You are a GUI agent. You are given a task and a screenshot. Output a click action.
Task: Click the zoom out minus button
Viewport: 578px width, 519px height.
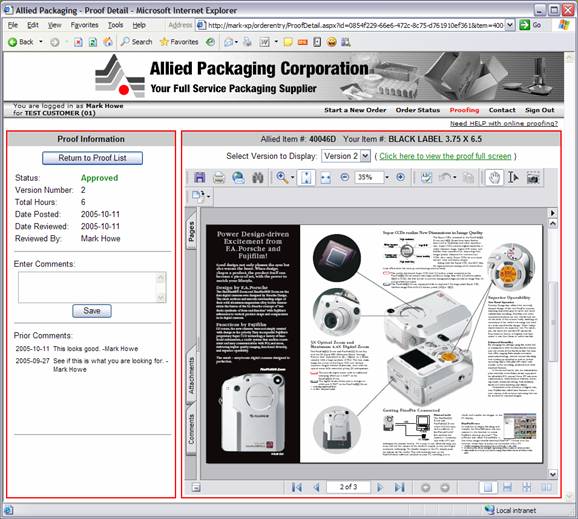coord(345,178)
